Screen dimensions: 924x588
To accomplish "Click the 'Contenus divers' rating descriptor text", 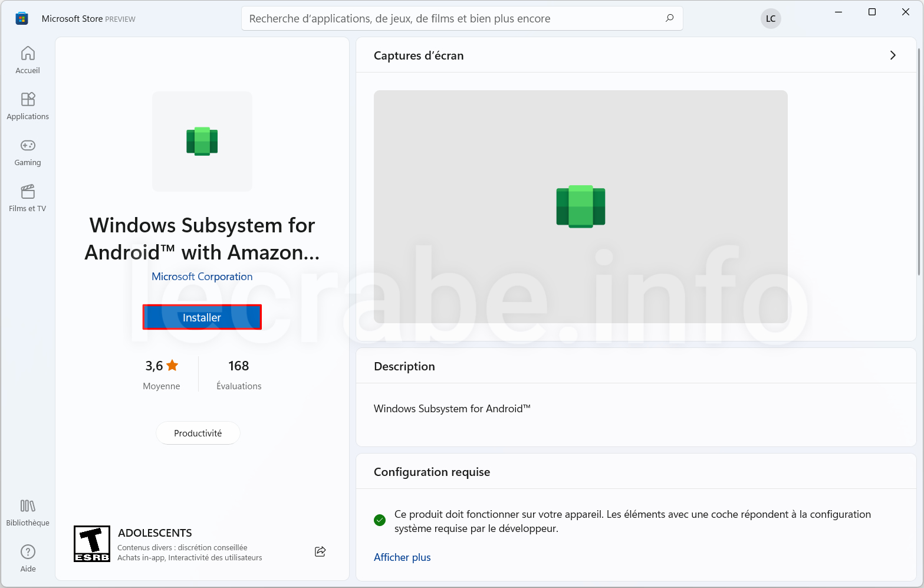I will click(x=182, y=548).
